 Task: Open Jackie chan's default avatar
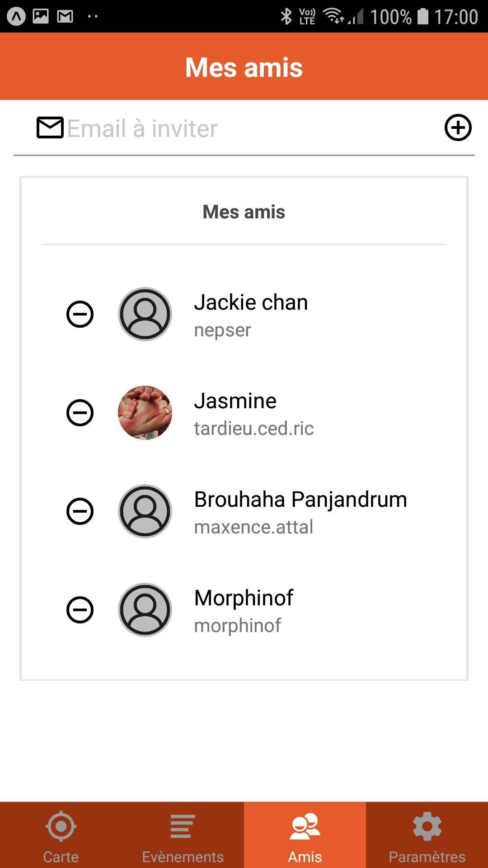coord(145,314)
